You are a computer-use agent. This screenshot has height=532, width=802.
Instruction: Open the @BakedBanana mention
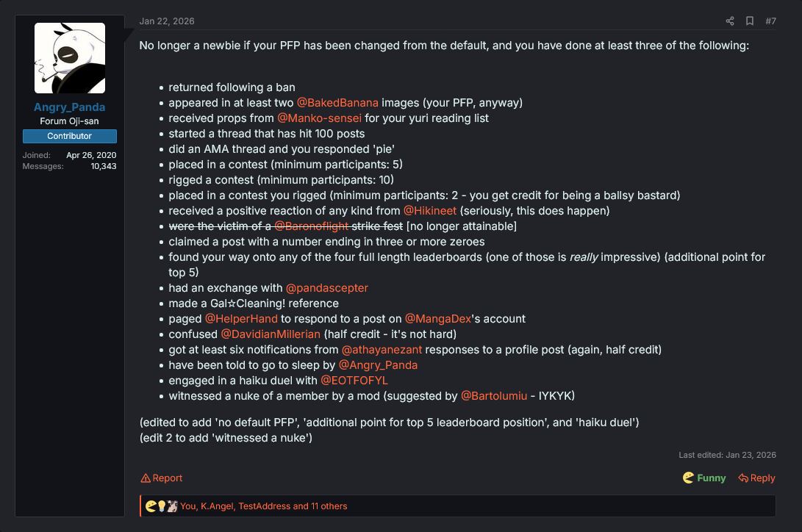(337, 103)
